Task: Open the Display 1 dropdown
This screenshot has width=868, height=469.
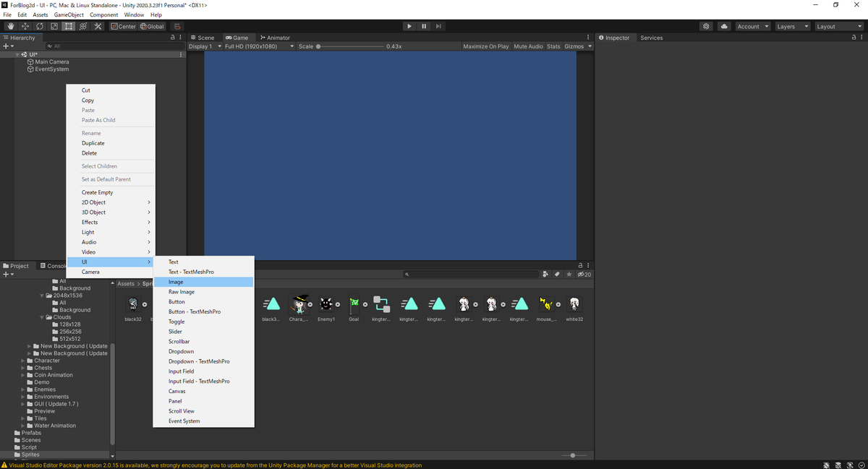Action: 205,46
